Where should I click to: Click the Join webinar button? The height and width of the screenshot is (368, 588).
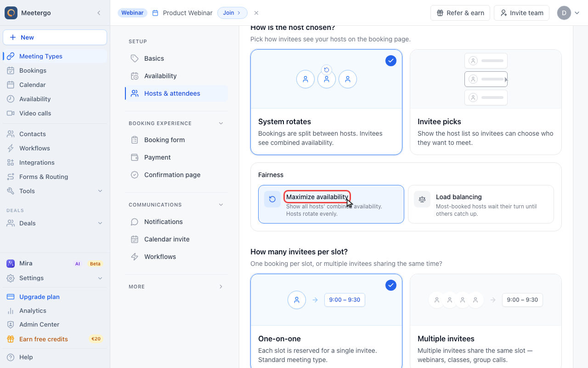(232, 13)
